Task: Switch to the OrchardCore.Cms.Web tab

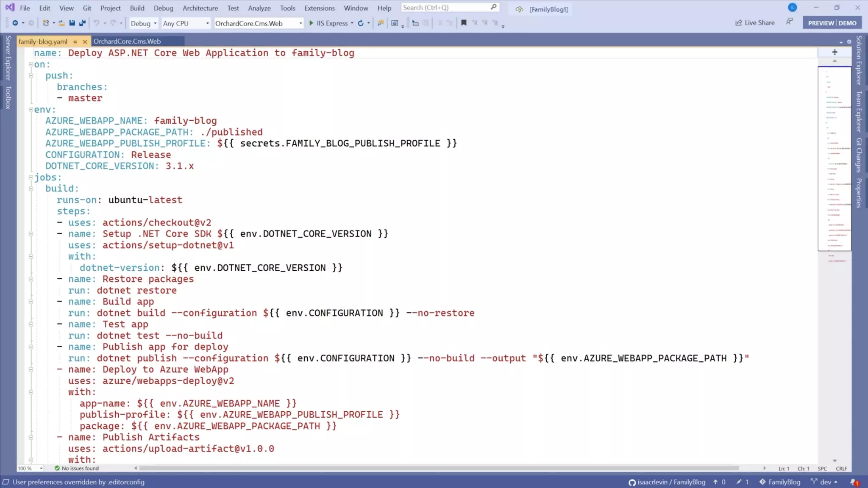Action: point(127,42)
